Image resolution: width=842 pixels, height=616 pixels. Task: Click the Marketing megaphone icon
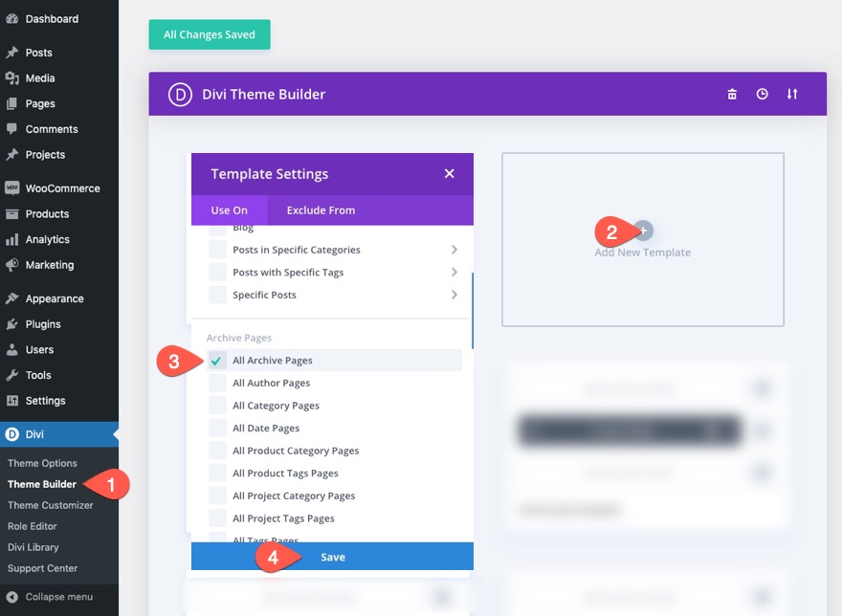tap(11, 265)
